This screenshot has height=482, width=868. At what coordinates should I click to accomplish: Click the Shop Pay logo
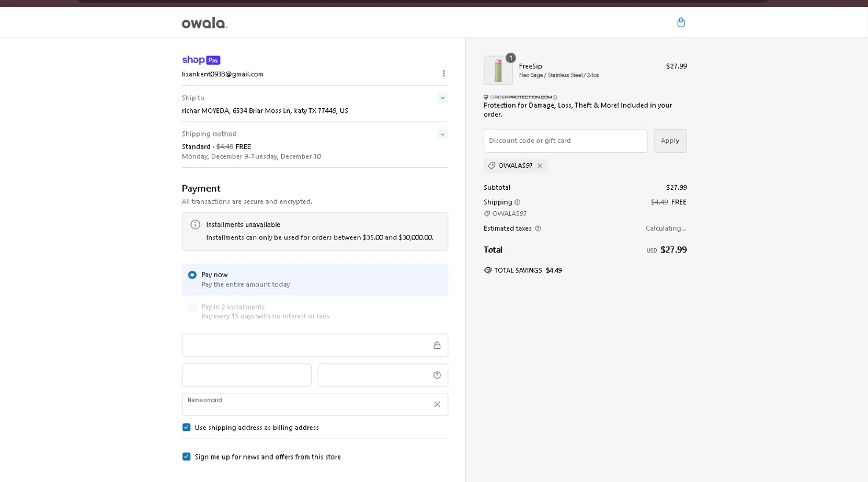[x=201, y=60]
